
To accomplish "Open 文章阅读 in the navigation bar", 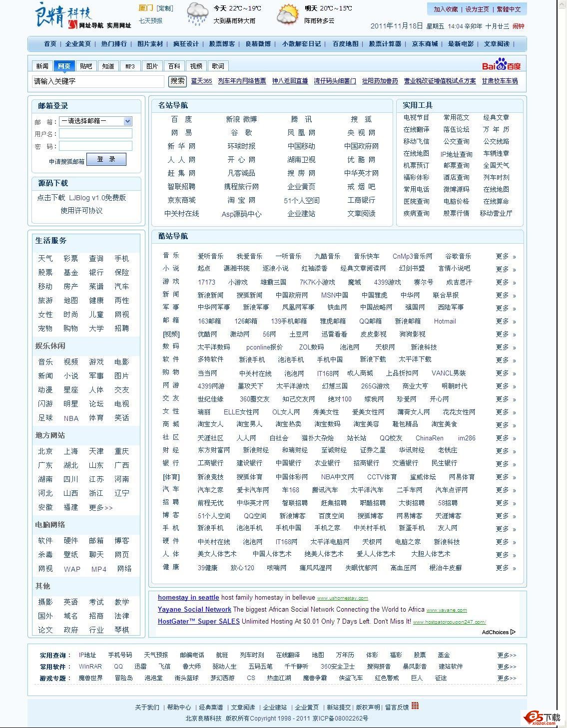I will (497, 44).
